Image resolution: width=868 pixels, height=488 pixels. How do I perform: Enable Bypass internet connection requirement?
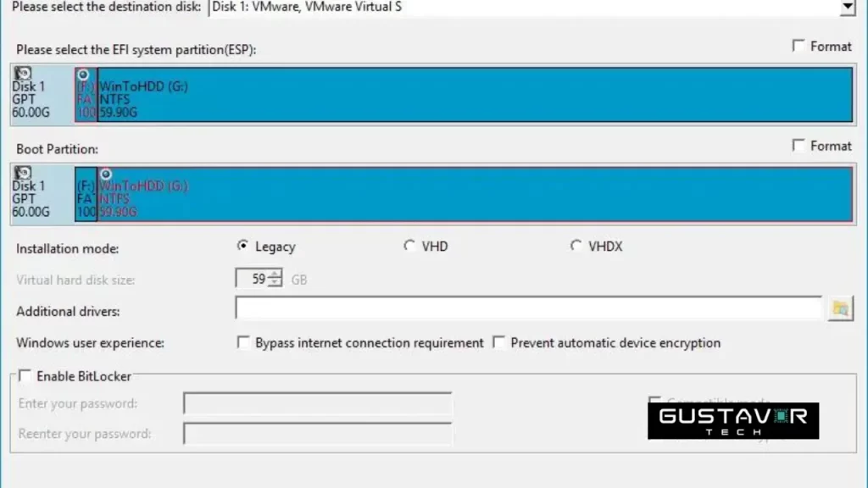tap(243, 342)
